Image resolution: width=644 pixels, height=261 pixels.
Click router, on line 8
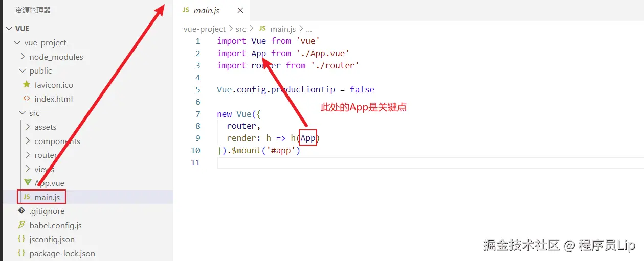(244, 126)
